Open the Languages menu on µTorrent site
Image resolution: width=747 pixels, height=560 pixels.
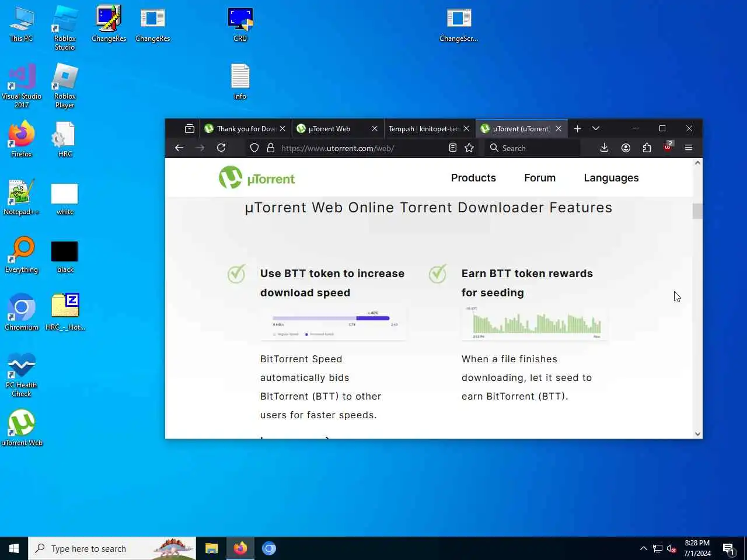pyautogui.click(x=611, y=178)
